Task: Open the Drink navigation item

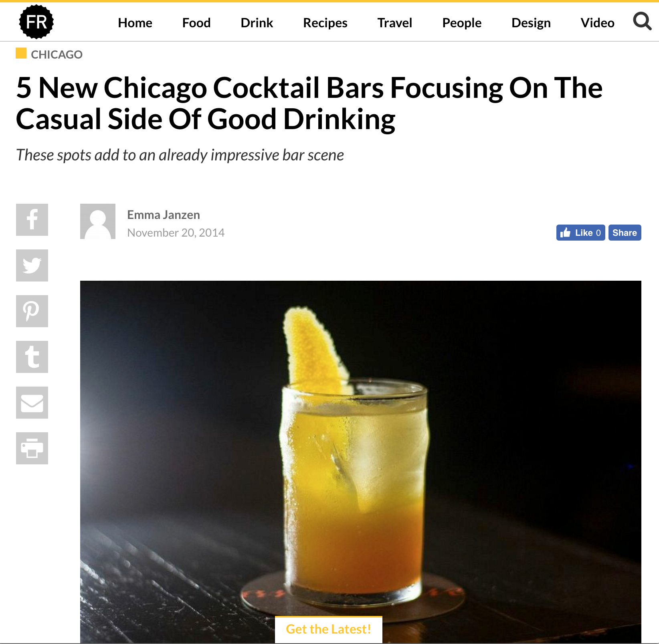Action: (x=257, y=23)
